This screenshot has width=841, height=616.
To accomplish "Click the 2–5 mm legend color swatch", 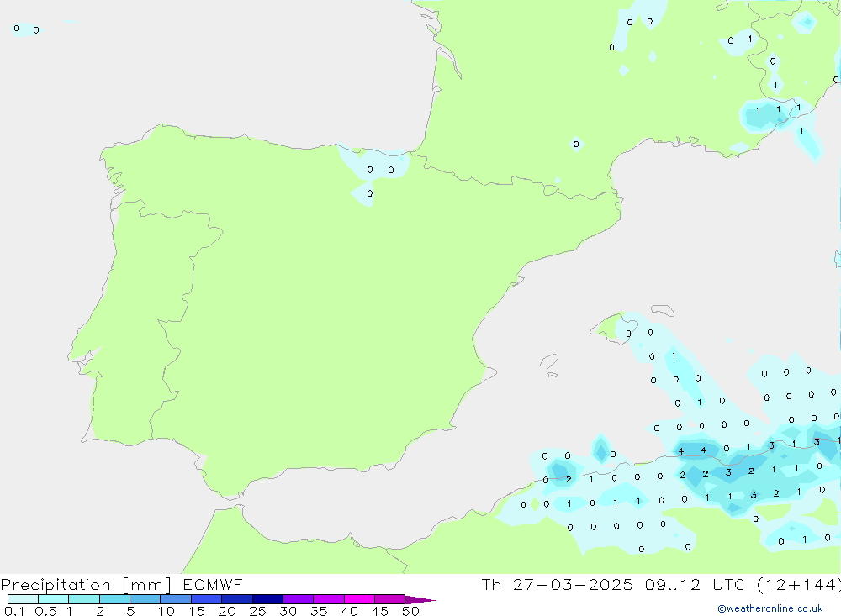I will point(114,599).
